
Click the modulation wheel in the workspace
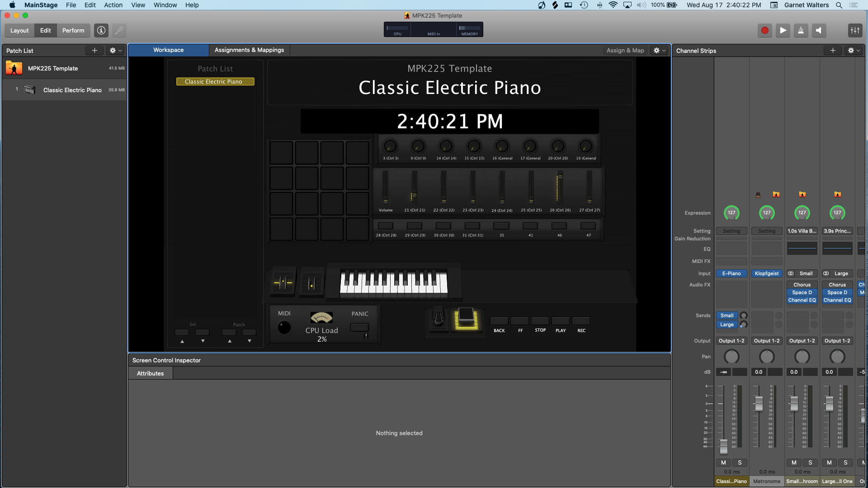click(x=311, y=283)
